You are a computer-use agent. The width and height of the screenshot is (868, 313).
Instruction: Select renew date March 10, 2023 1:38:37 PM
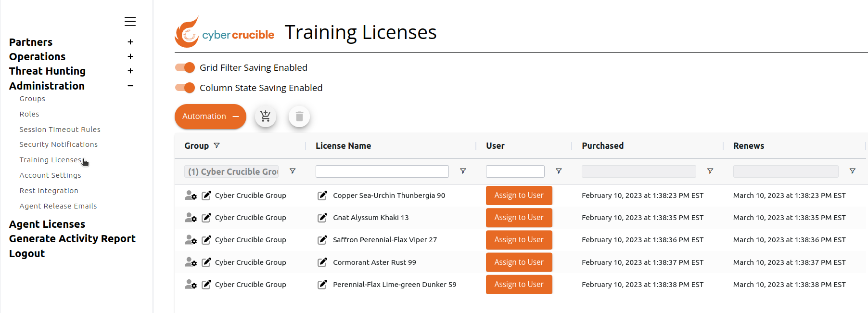point(789,262)
